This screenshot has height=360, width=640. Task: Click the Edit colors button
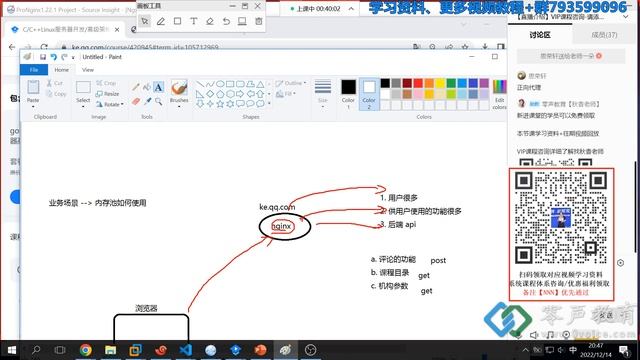click(x=500, y=93)
